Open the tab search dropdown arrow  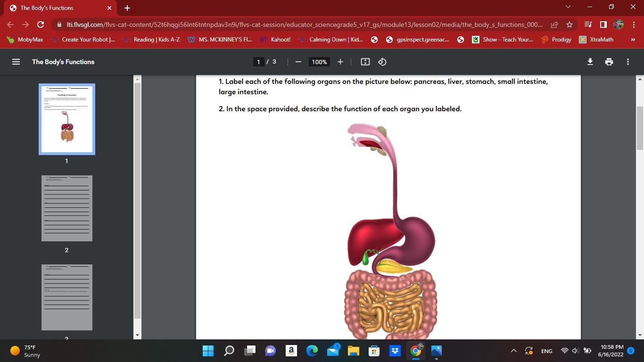pyautogui.click(x=568, y=7)
